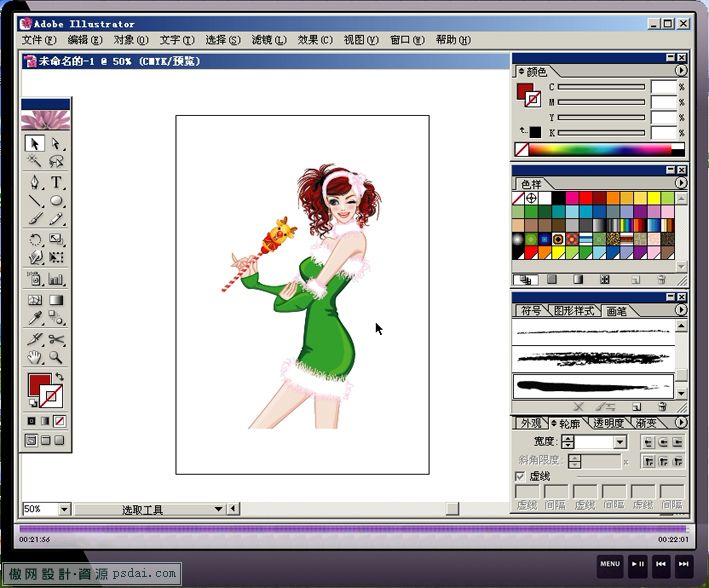
Task: Select the Lasso tool
Action: (56, 161)
